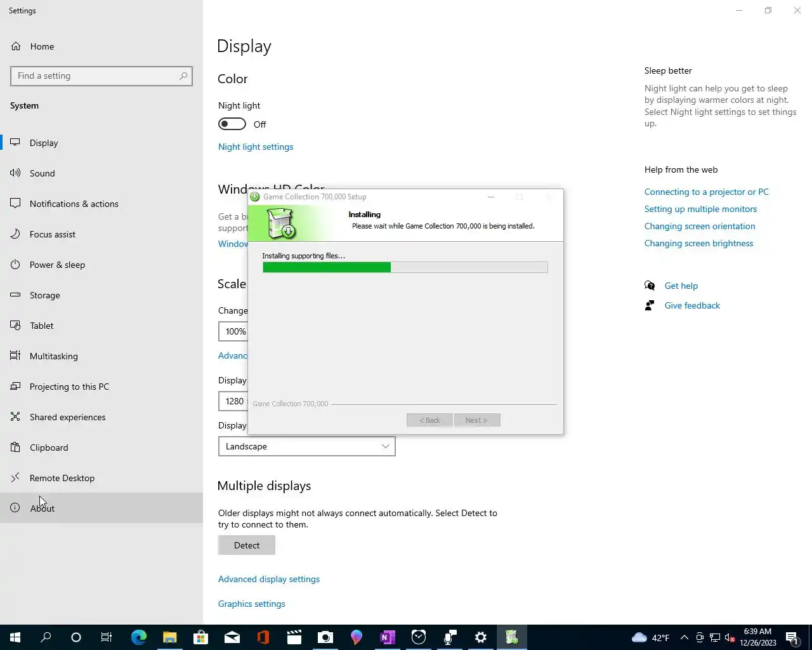Click the Detect button
The height and width of the screenshot is (650, 812).
tap(247, 545)
